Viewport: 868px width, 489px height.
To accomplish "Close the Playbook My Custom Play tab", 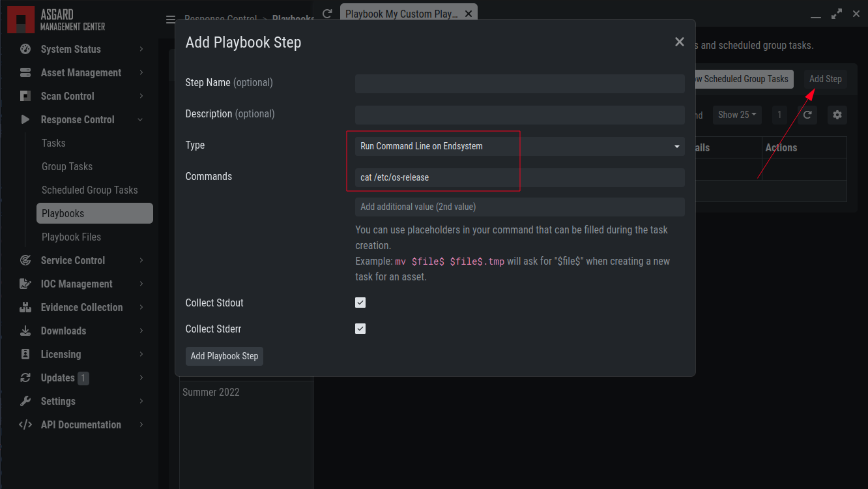I will (x=469, y=13).
